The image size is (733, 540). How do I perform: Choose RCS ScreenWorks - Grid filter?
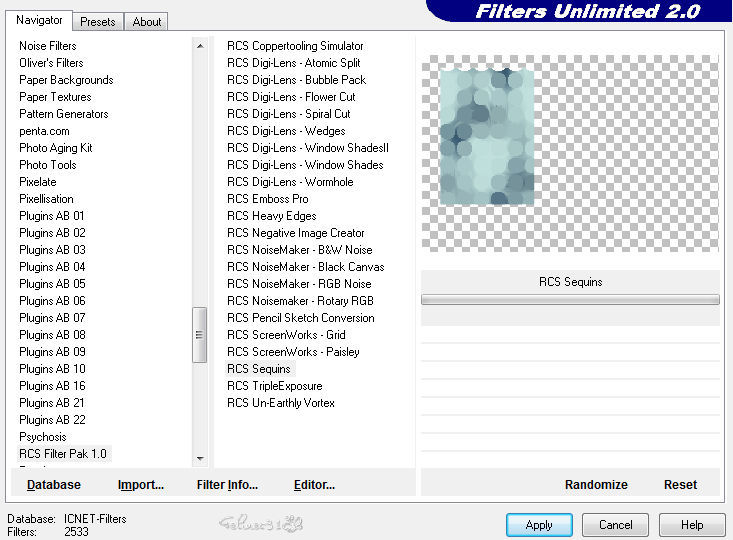286,335
